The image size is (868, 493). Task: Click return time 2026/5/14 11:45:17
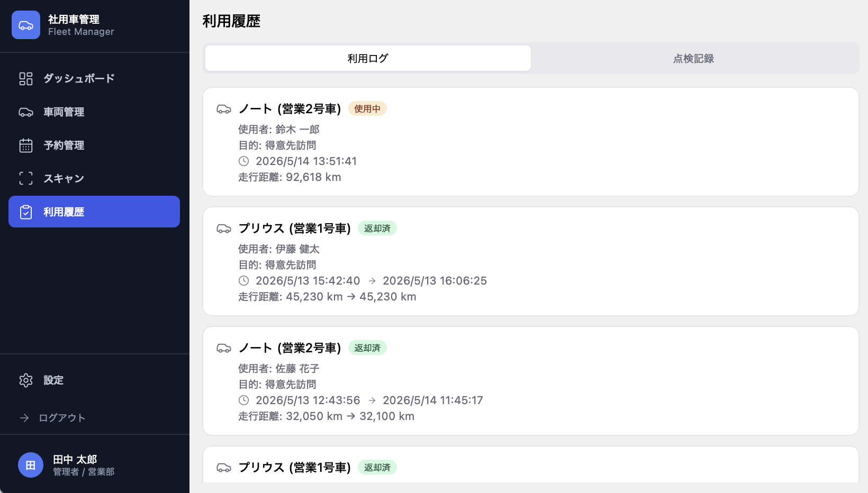[x=433, y=400]
